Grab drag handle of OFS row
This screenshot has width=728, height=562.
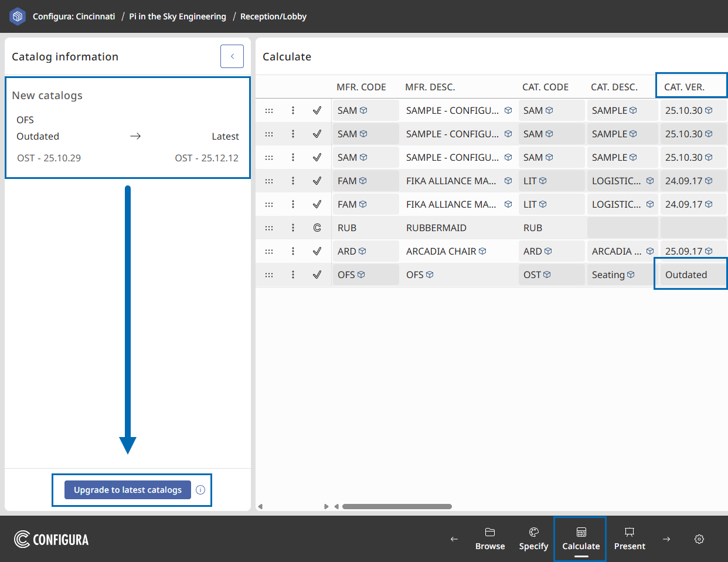(x=269, y=275)
